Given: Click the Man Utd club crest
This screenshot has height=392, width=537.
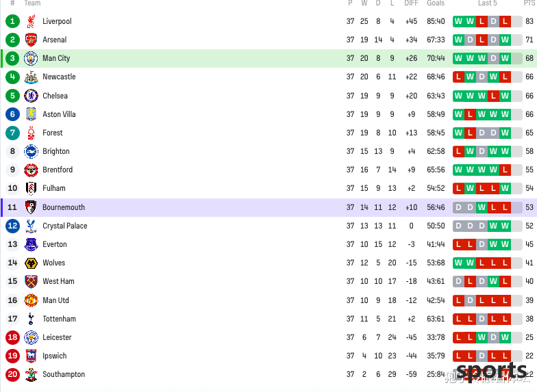Looking at the screenshot, I should tap(32, 300).
